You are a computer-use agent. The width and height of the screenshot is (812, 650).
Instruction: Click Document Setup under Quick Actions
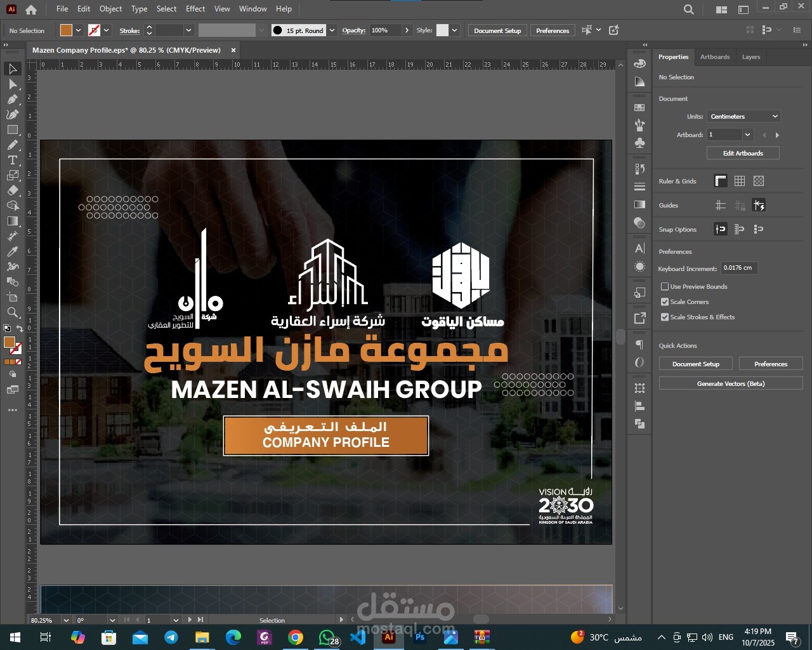(x=696, y=364)
